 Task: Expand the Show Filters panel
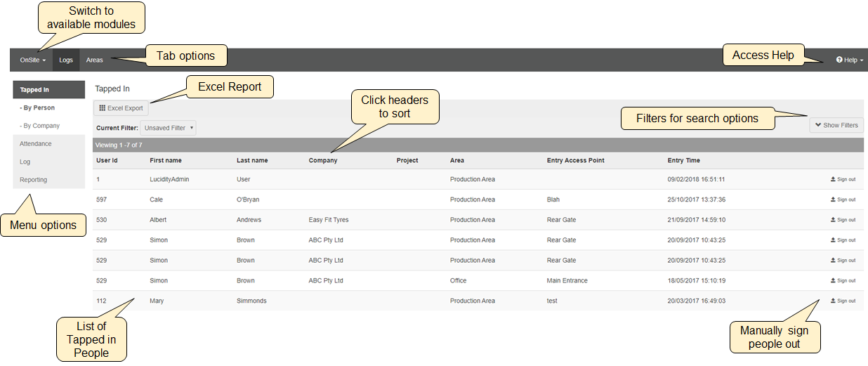[x=836, y=125]
